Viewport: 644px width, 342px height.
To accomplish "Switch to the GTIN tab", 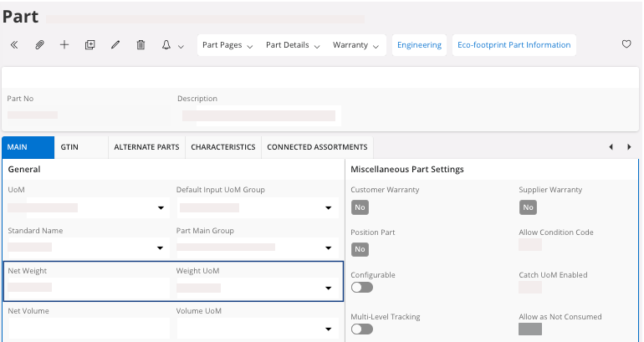I will tap(69, 147).
